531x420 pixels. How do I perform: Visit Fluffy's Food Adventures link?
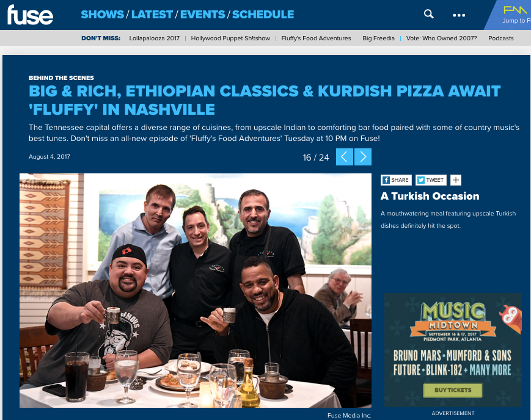pos(317,38)
